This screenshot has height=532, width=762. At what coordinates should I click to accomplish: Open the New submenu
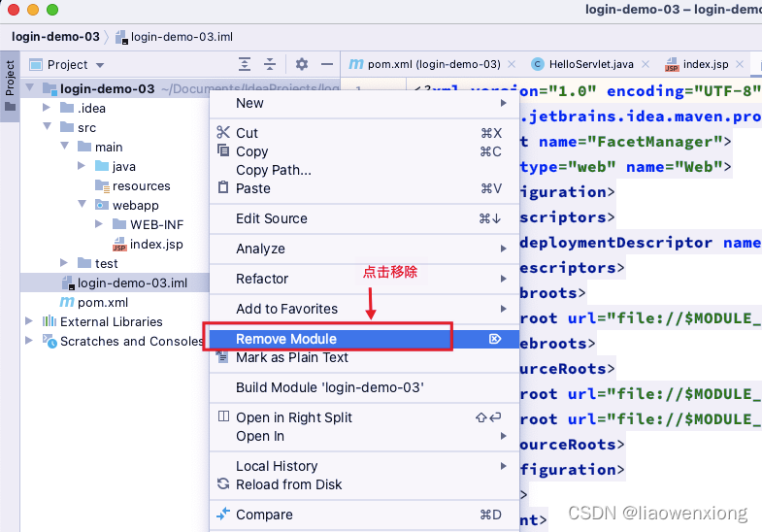pos(364,103)
